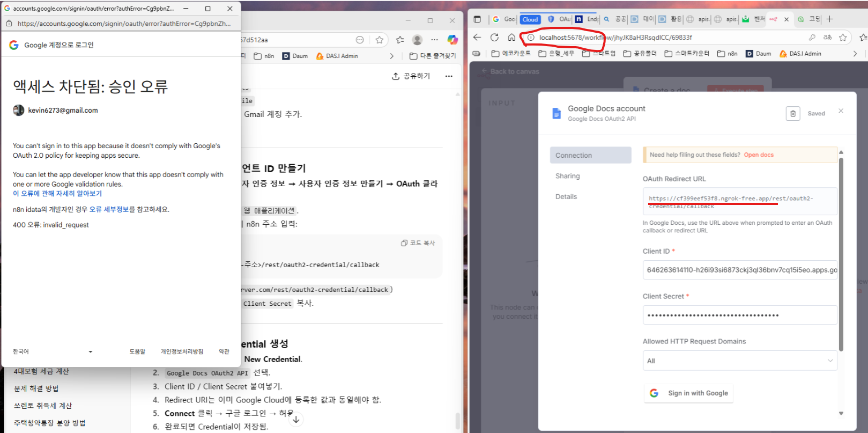Open the Open docs link
The image size is (868, 433).
click(x=759, y=155)
